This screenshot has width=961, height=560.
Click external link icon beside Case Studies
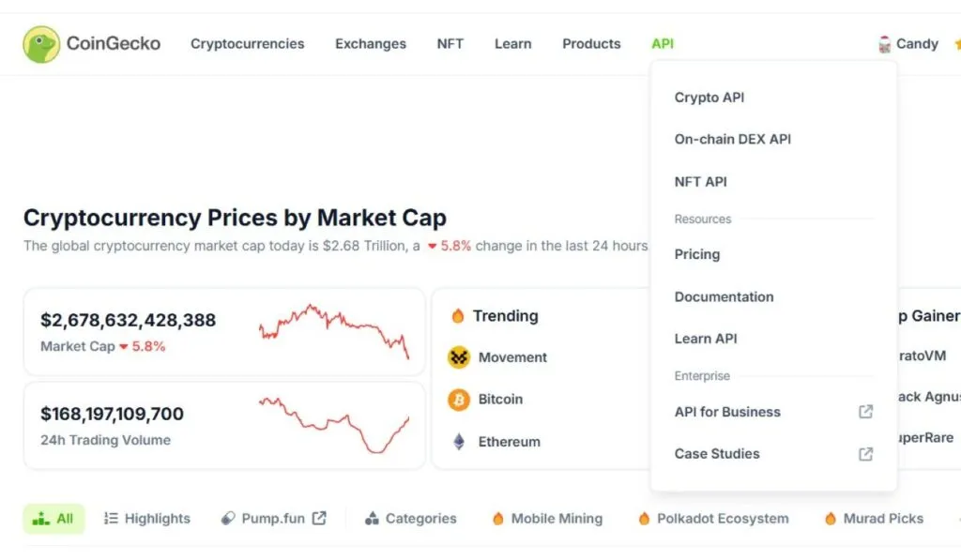(865, 454)
